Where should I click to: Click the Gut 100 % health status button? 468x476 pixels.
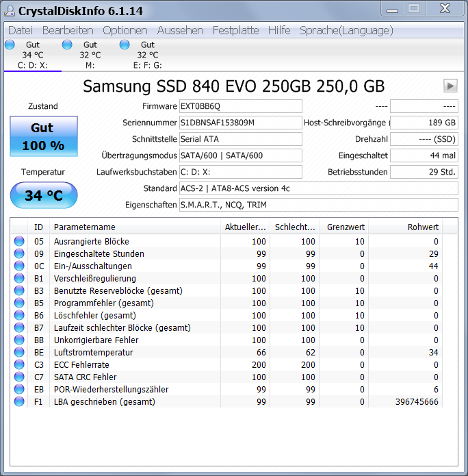(44, 136)
